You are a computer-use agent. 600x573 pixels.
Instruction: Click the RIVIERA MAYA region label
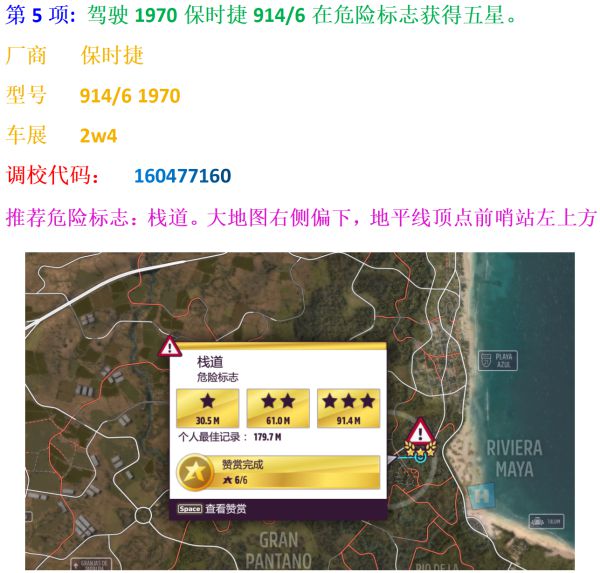tap(514, 459)
